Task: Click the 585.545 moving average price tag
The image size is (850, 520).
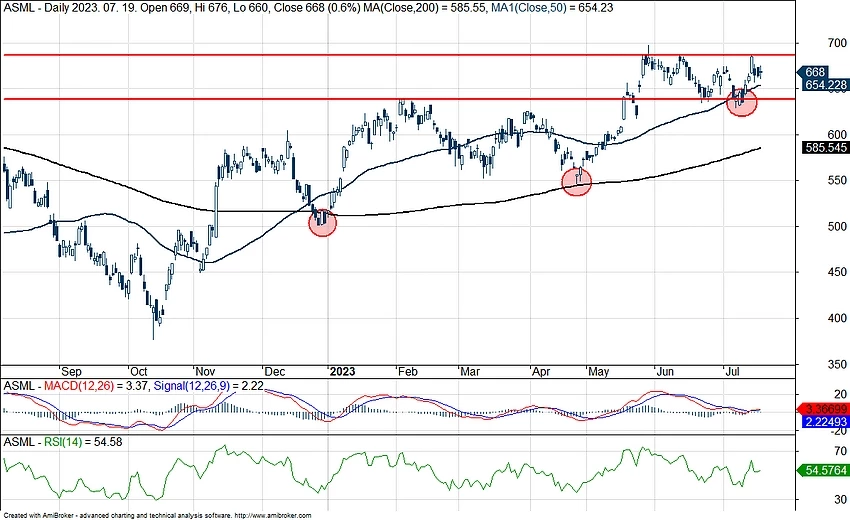Action: 824,147
